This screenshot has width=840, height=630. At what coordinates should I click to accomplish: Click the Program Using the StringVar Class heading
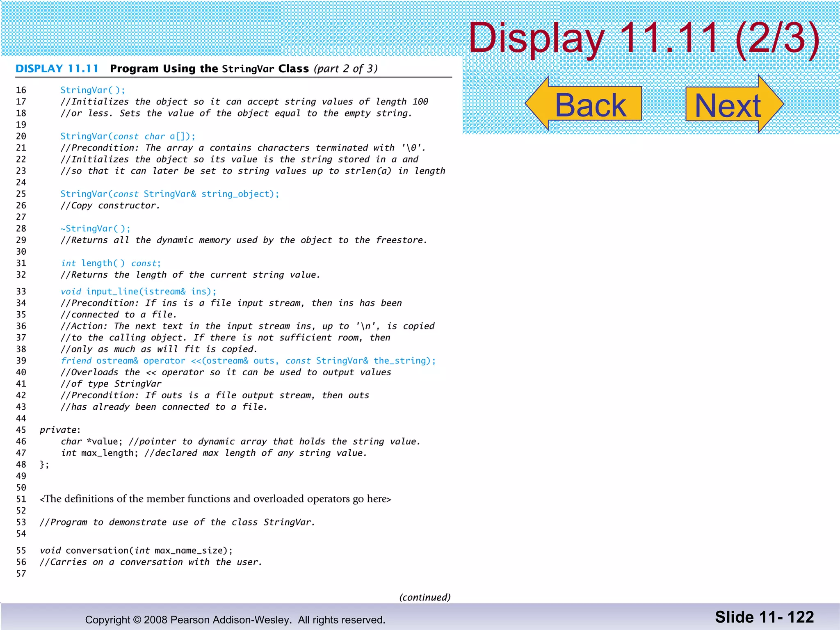coord(209,68)
